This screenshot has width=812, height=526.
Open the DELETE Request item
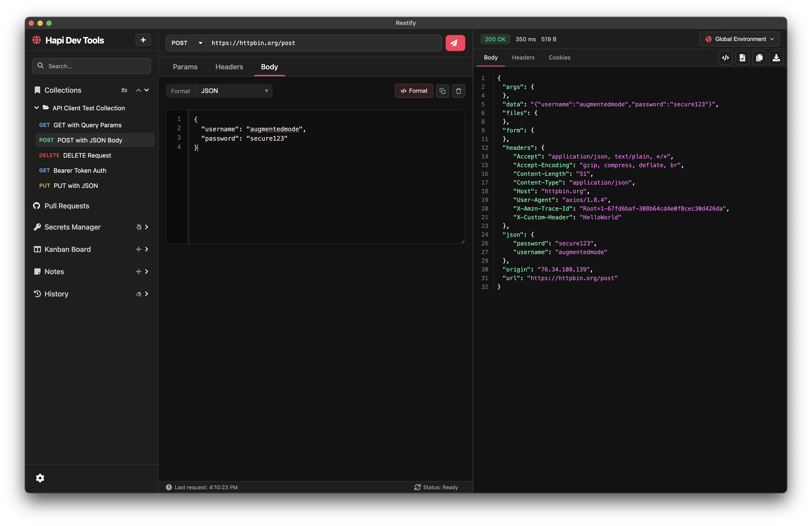pyautogui.click(x=95, y=155)
